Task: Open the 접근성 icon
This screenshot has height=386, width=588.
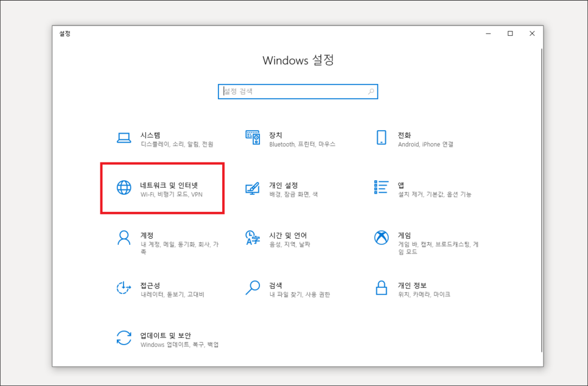Action: pos(124,288)
